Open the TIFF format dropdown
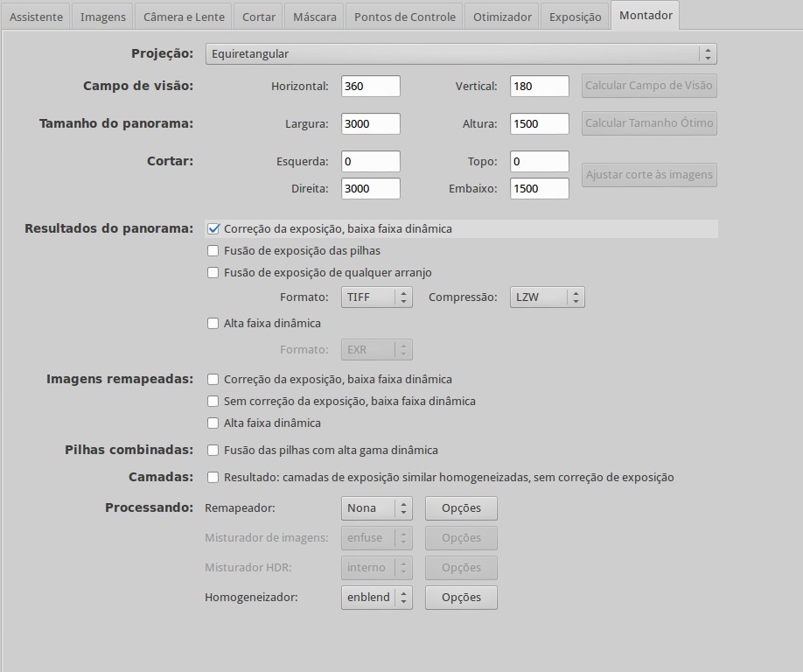The width and height of the screenshot is (803, 672). coord(376,297)
